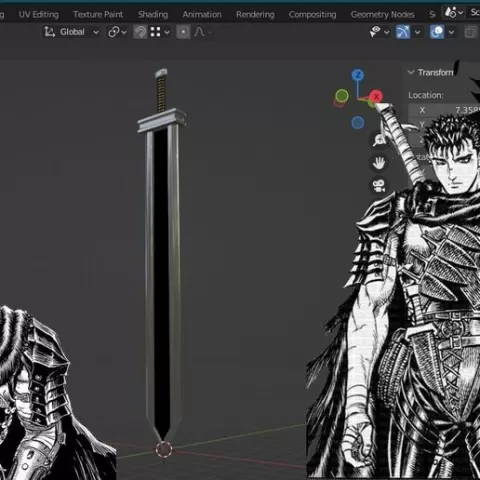Open the Texture Paint workspace tab
This screenshot has width=480, height=480.
98,15
